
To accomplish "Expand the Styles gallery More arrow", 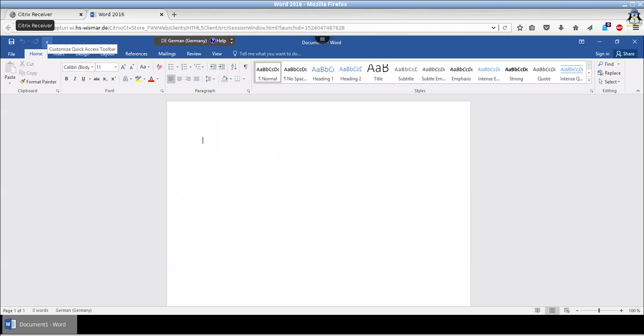I will click(589, 80).
